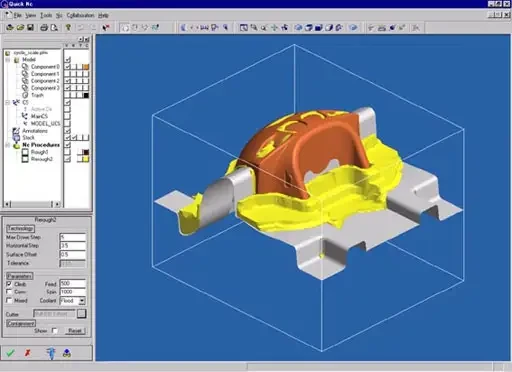Click the Save diskette icon
Screen dimensions: 512x372
tap(30, 28)
